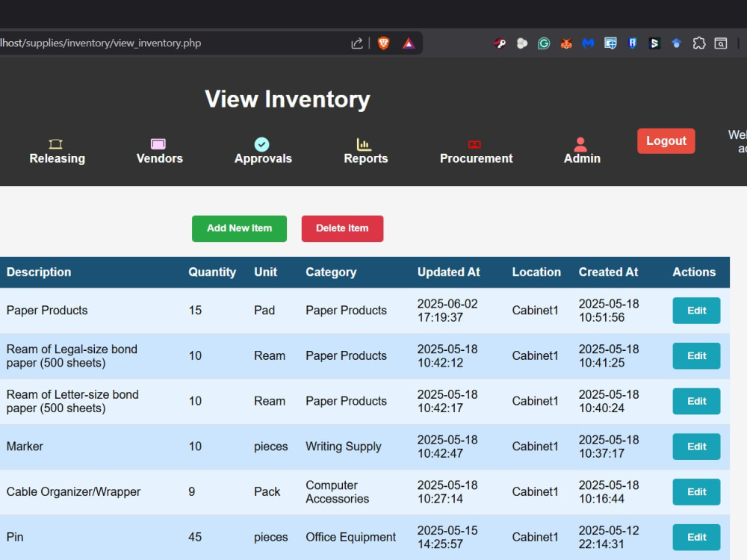This screenshot has width=747, height=560.
Task: Select the Cable Organizer/Wrapper description cell
Action: click(x=73, y=492)
